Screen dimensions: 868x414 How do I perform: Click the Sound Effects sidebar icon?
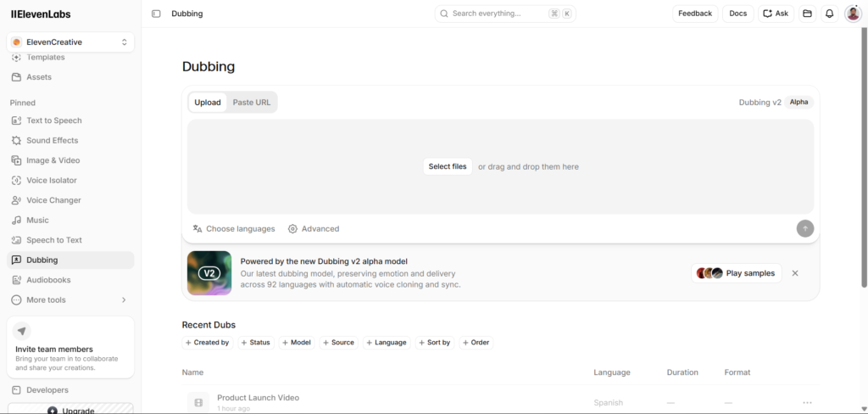[17, 140]
